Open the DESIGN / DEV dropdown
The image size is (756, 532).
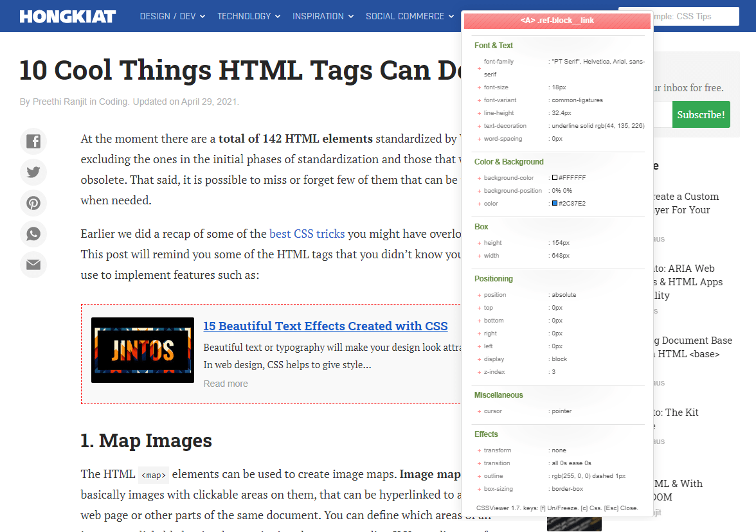(x=172, y=16)
